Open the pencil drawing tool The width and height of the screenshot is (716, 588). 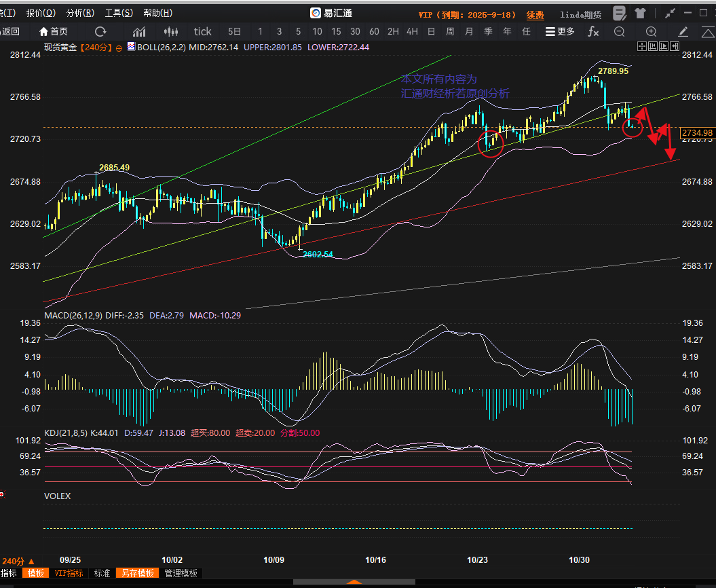click(683, 31)
